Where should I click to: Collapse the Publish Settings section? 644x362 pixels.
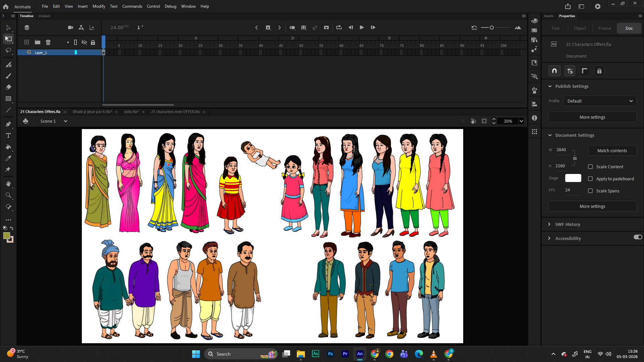[550, 86]
